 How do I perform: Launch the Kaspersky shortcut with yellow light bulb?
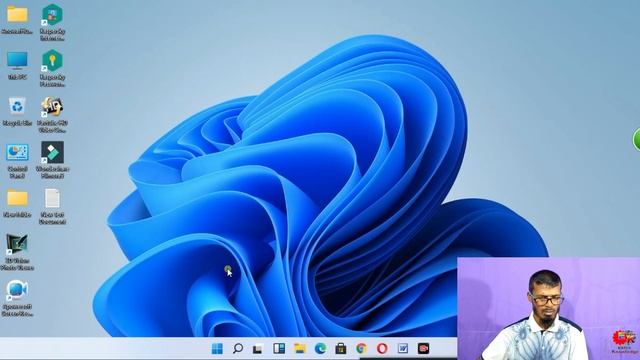click(53, 61)
